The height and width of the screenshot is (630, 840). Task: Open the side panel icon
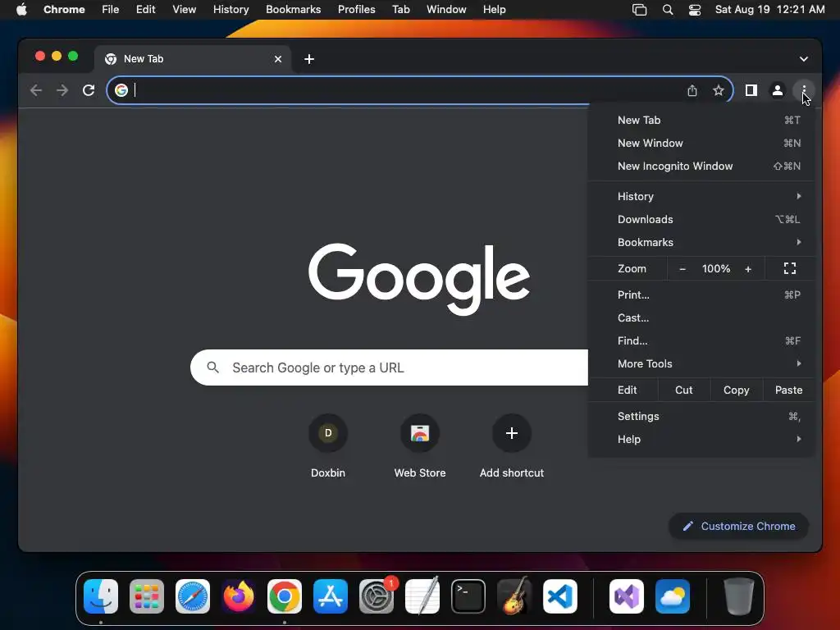[x=751, y=90]
